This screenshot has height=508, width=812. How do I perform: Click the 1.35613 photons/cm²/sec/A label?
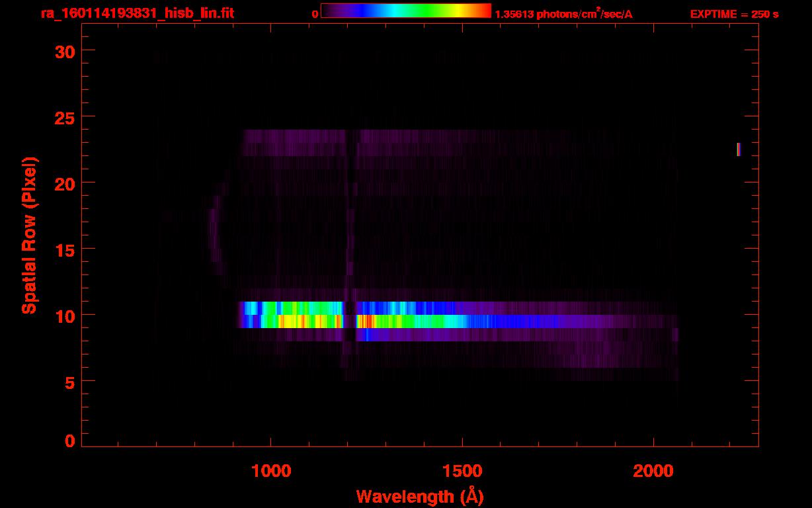coord(564,14)
